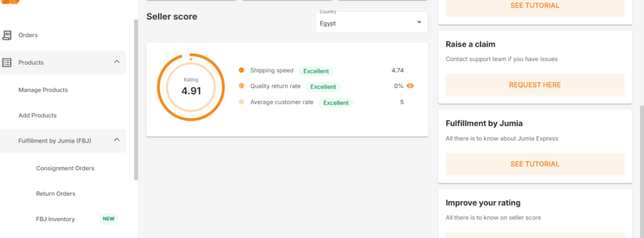
Task: Open Consignment Orders
Action: pyautogui.click(x=65, y=168)
